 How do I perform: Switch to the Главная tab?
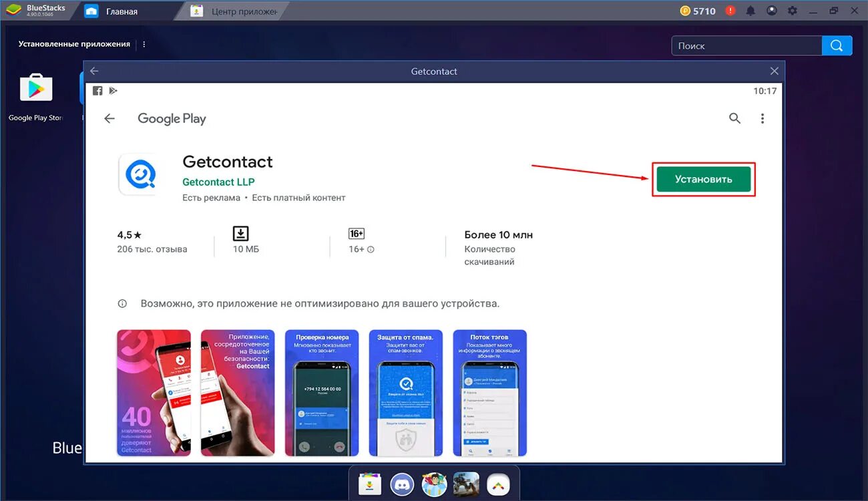click(x=122, y=11)
